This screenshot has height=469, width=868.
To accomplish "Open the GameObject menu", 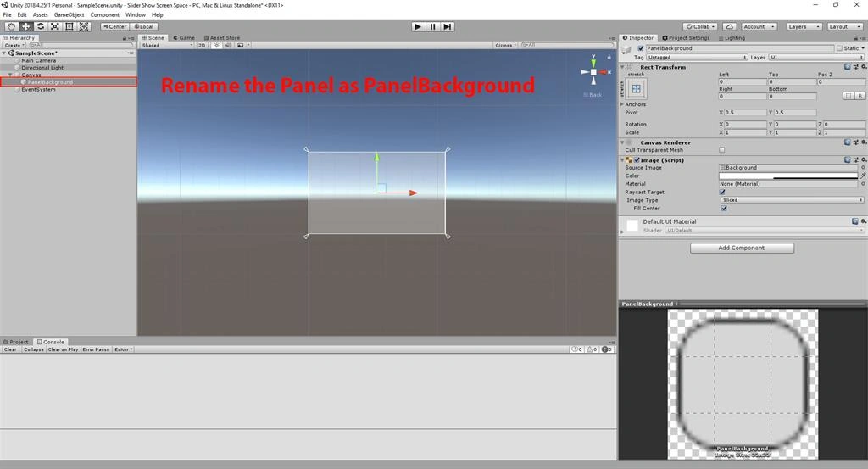I will [69, 15].
